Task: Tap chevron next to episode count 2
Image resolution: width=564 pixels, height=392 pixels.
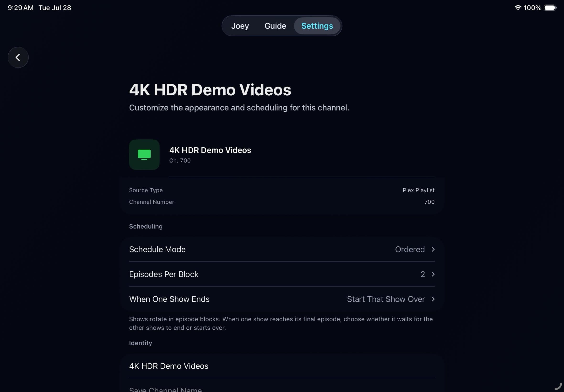Action: pyautogui.click(x=433, y=274)
